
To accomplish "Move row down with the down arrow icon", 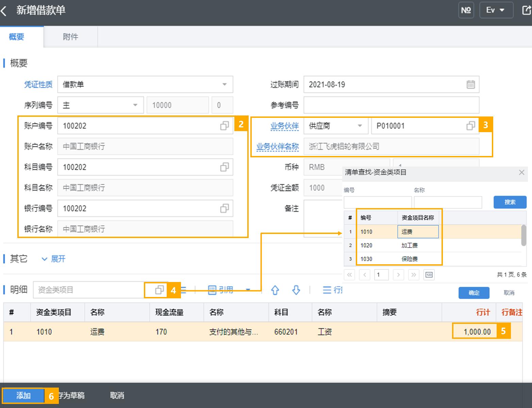I will pos(296,290).
